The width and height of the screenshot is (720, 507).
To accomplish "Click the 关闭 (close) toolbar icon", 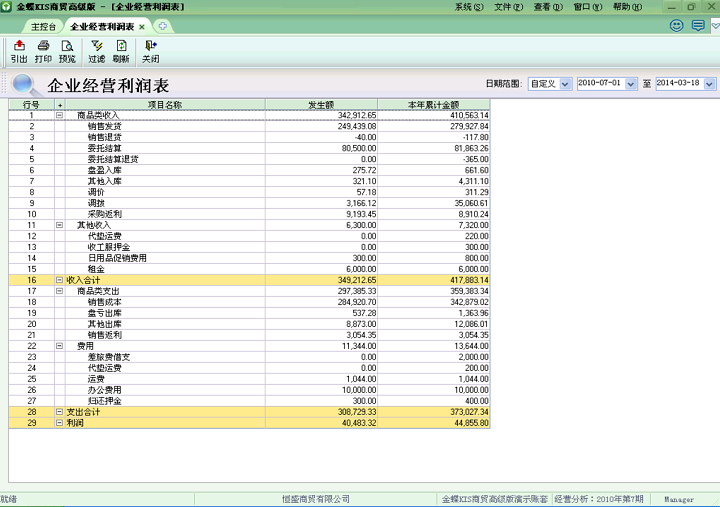I will tap(150, 51).
